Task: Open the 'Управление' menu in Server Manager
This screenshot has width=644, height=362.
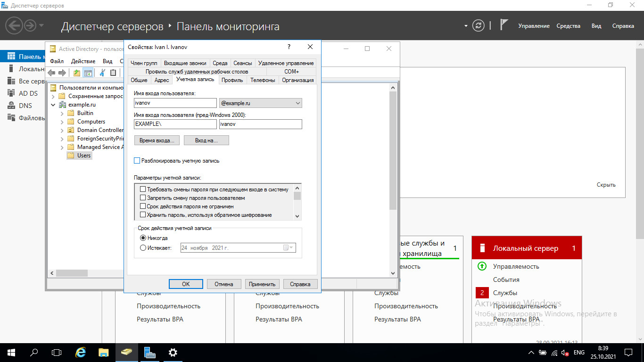Action: pos(534,26)
